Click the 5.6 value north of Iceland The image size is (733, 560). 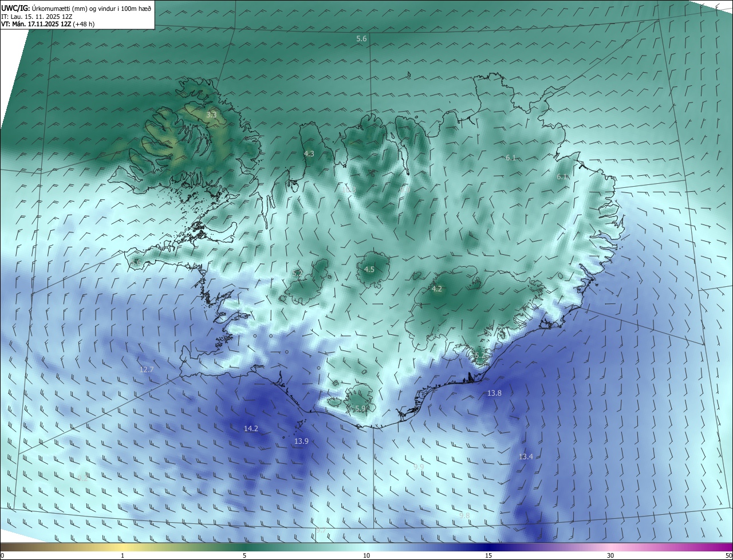(361, 38)
